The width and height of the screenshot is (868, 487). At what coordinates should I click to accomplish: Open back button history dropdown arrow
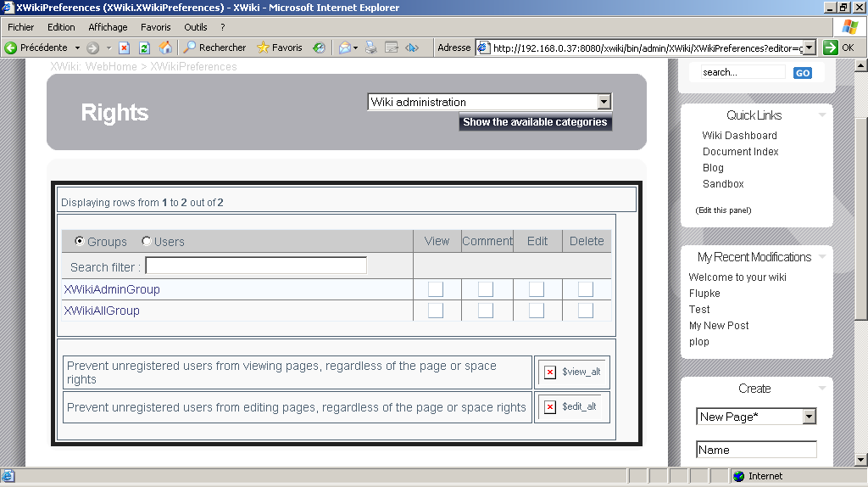pyautogui.click(x=77, y=48)
